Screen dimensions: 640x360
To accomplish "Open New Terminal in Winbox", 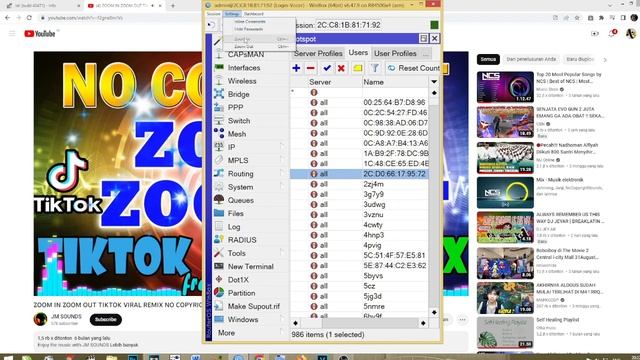I will coord(250,267).
